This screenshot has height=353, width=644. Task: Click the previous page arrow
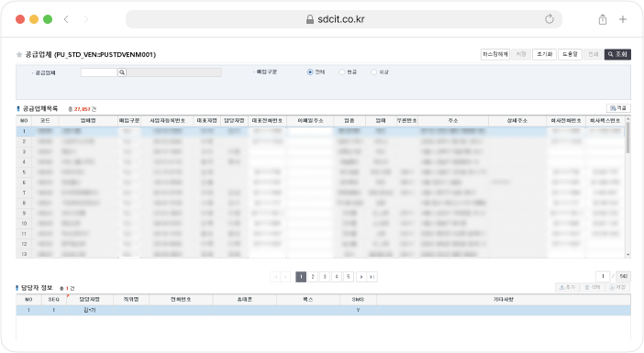tap(286, 277)
